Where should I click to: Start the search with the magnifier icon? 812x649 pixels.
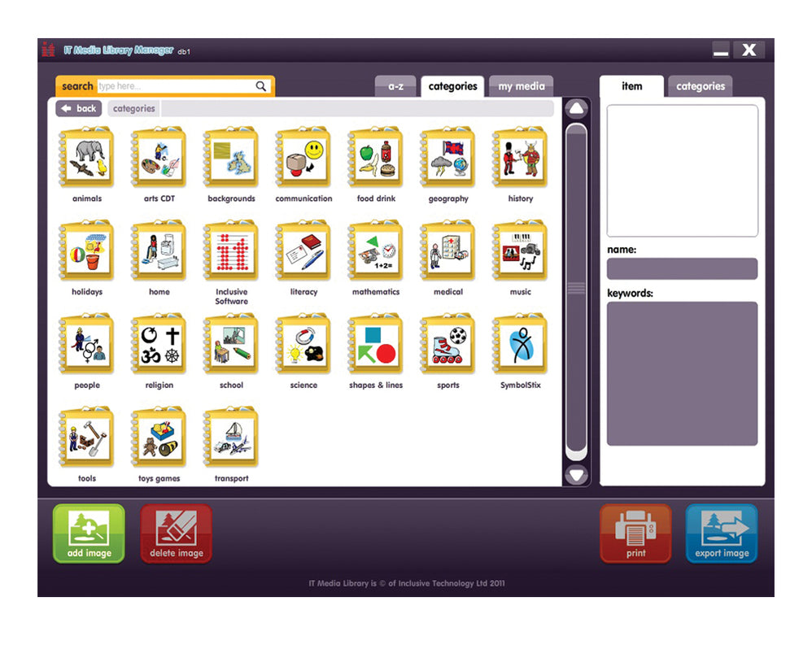coord(260,85)
